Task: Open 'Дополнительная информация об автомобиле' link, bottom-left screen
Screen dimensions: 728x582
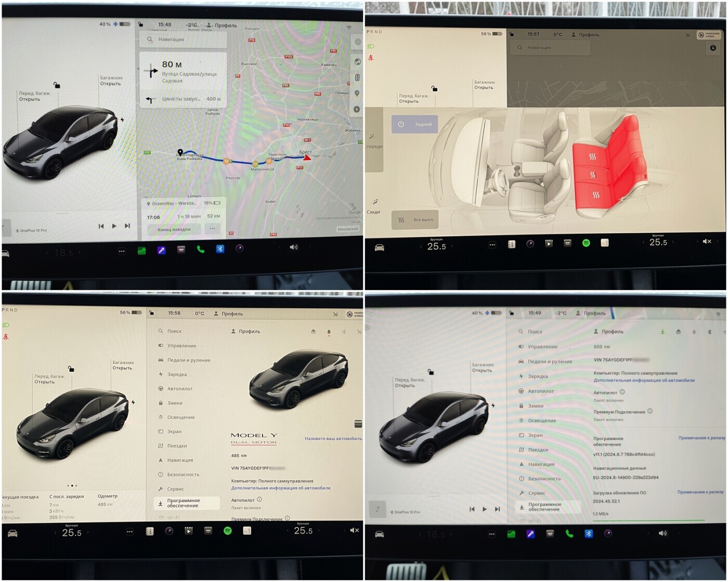Action: point(281,488)
